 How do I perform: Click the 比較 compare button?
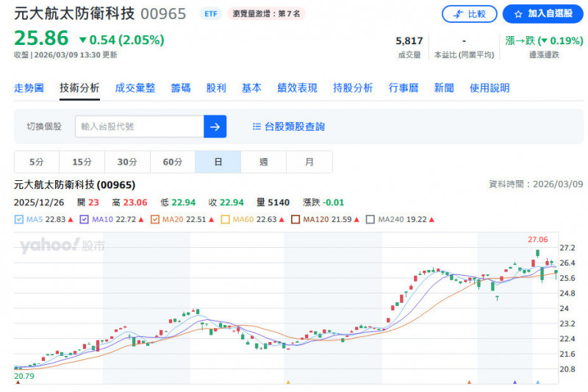470,14
